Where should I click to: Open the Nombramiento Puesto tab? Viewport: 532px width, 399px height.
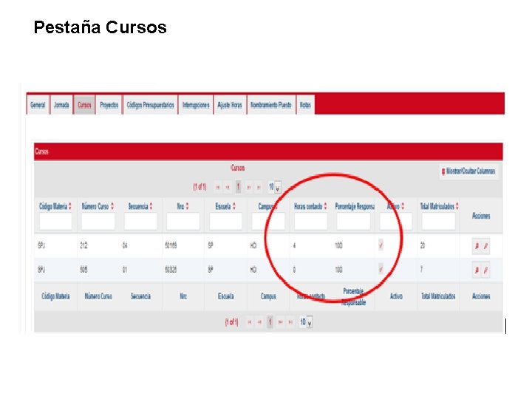[x=271, y=105]
